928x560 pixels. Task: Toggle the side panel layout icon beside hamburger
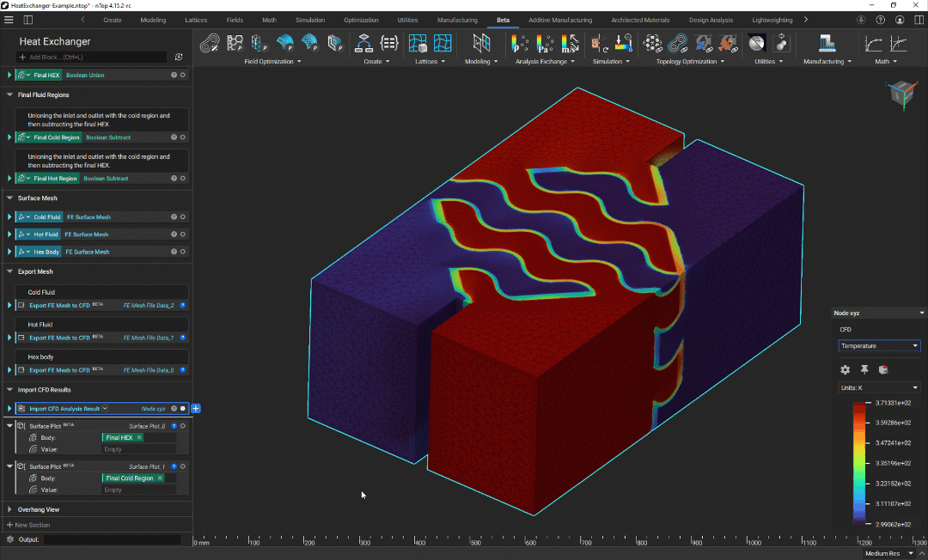tap(27, 20)
